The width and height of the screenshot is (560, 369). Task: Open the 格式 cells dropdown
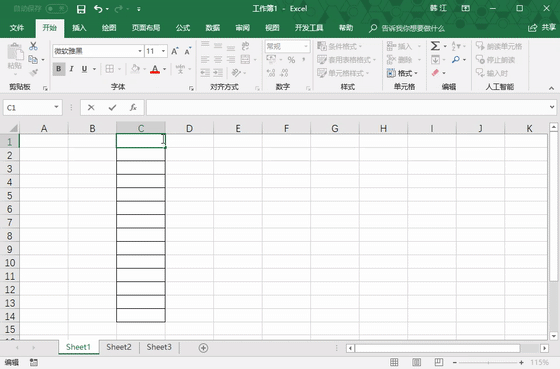tap(402, 73)
